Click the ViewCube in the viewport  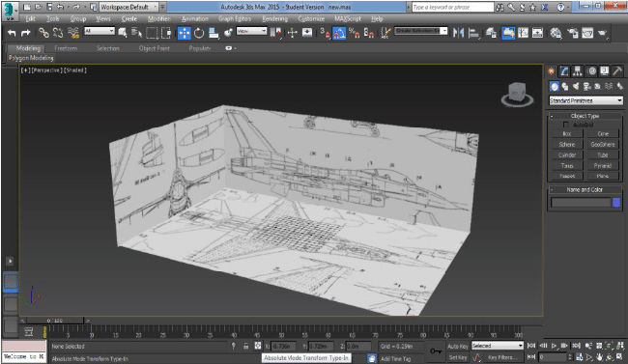pos(517,94)
